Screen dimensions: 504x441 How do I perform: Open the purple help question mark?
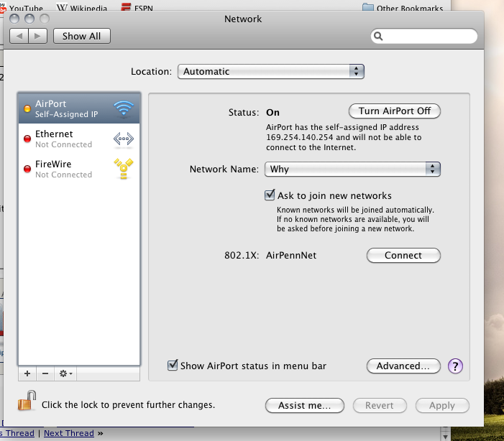(455, 366)
